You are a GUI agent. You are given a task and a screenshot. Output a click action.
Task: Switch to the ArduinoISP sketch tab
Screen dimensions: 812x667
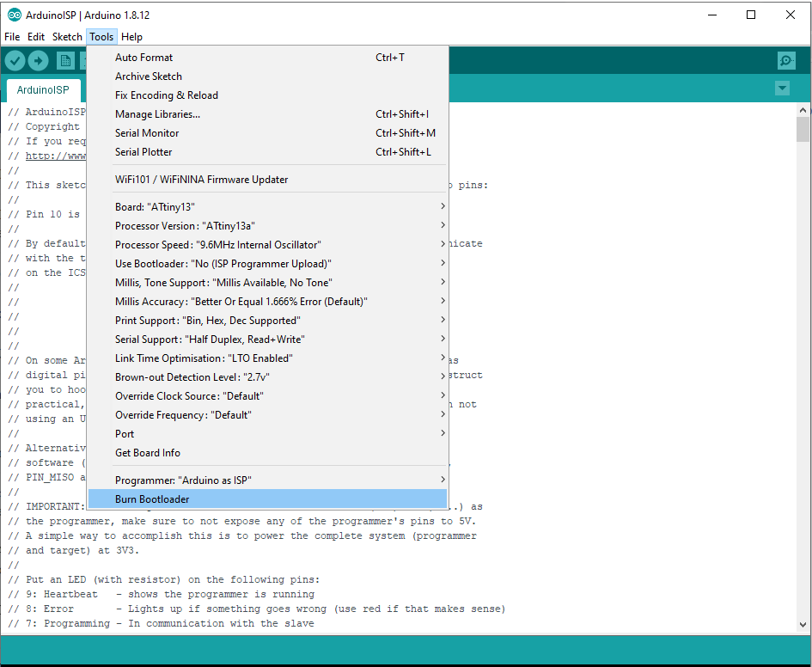click(43, 90)
